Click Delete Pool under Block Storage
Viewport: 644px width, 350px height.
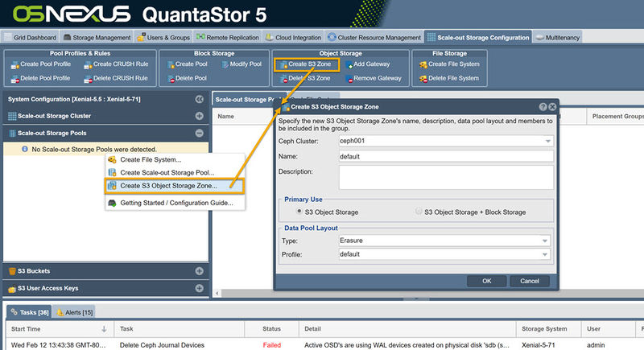pos(187,78)
